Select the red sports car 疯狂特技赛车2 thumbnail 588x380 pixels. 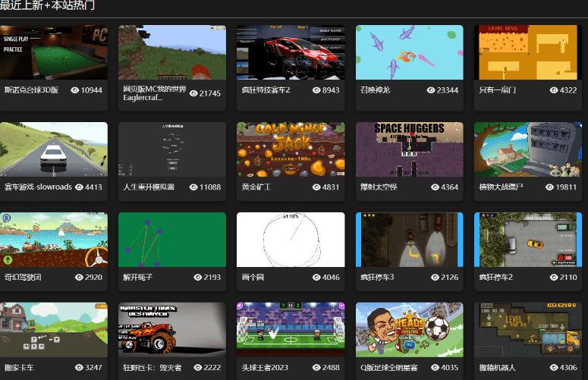[x=291, y=52]
